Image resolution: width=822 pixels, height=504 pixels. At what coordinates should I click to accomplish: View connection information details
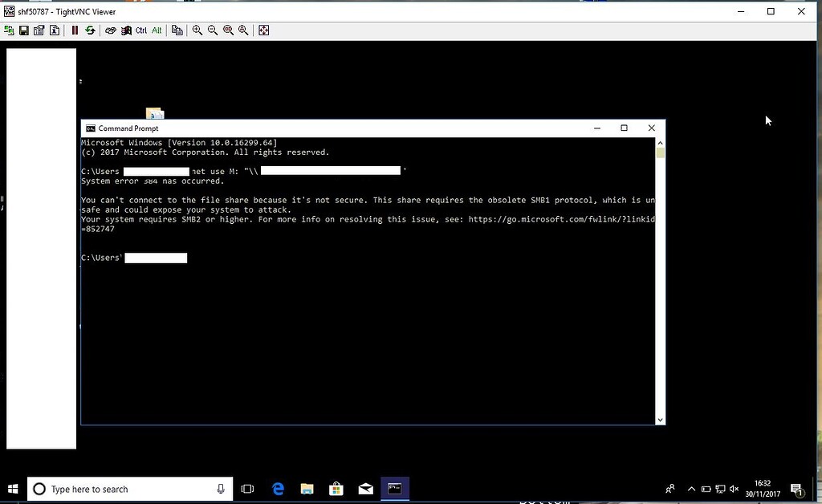coord(54,30)
